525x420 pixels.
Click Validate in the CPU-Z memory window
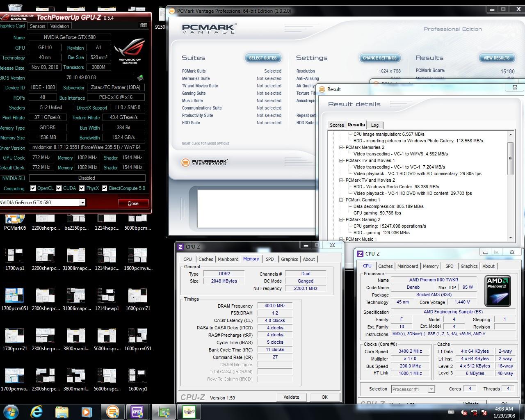point(291,397)
